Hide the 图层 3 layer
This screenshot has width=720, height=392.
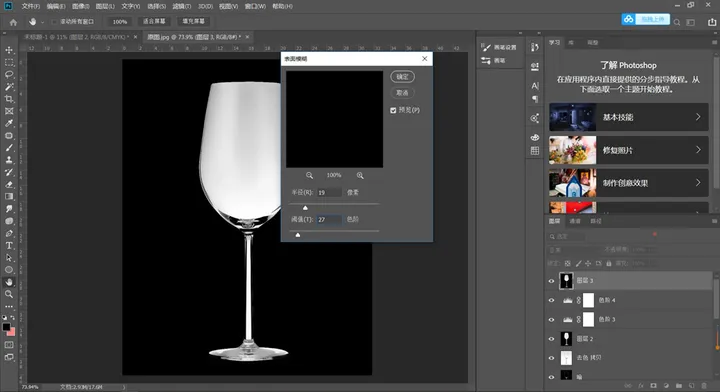551,281
